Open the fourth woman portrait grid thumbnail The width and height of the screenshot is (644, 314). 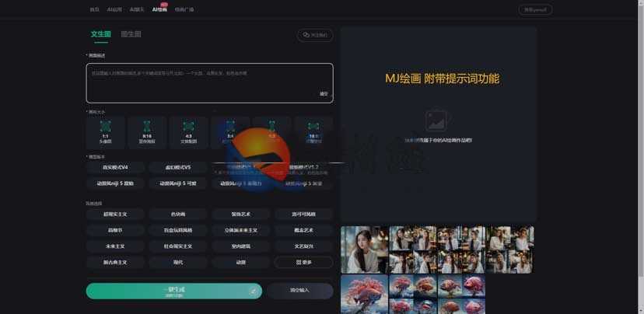pos(510,249)
